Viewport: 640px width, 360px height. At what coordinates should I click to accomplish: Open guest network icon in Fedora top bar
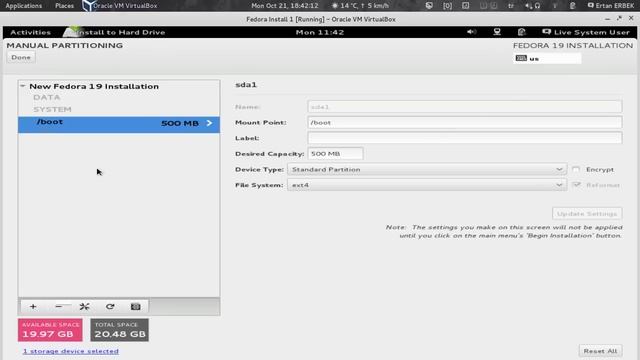(497, 32)
